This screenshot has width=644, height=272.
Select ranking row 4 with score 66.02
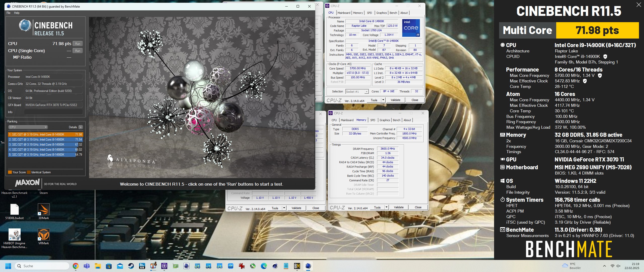(46, 150)
